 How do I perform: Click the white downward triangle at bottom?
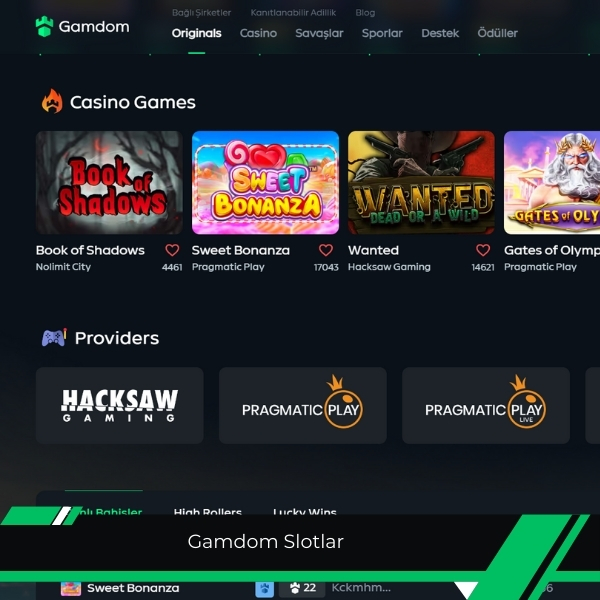(x=466, y=590)
